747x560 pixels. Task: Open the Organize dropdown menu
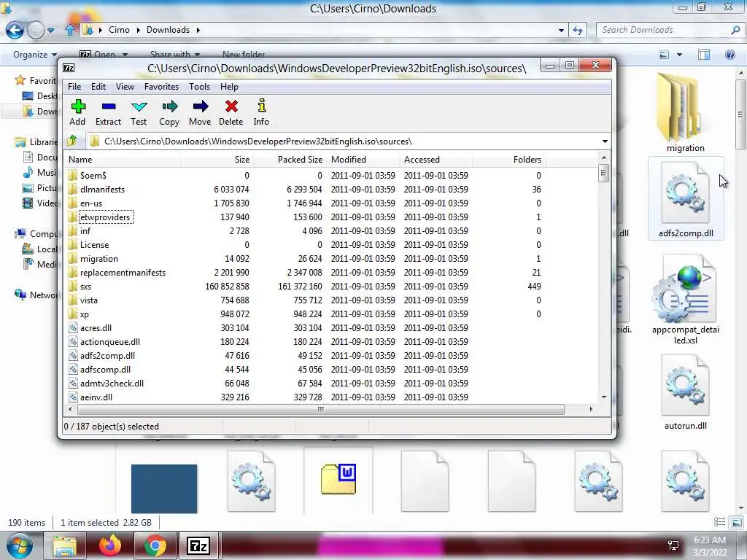tap(35, 55)
